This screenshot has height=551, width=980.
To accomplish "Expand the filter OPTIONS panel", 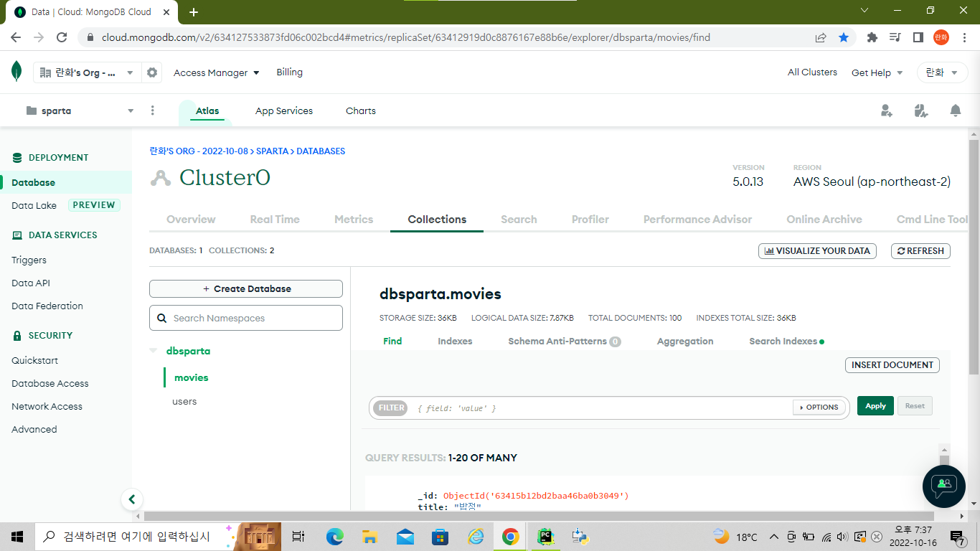I will 818,407.
